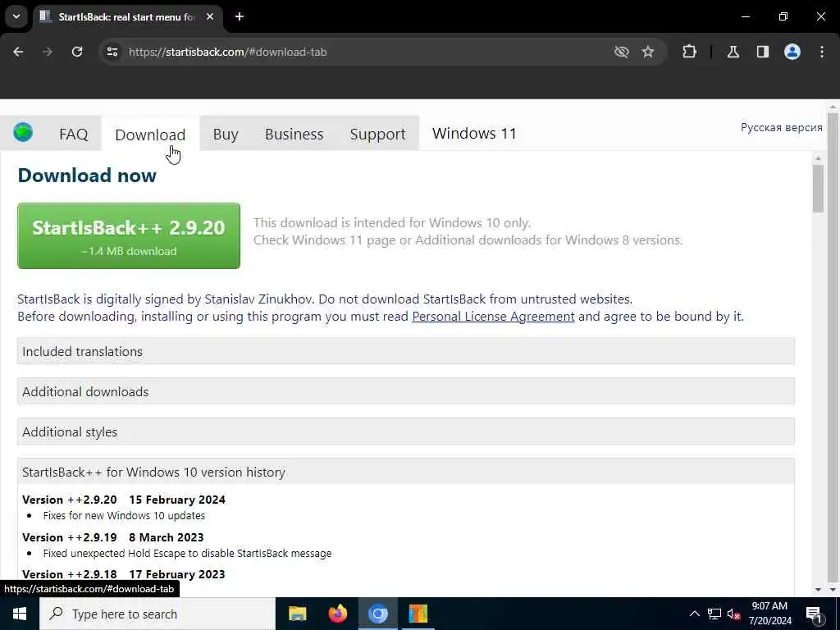Open the Support tab
The height and width of the screenshot is (630, 840).
click(377, 134)
